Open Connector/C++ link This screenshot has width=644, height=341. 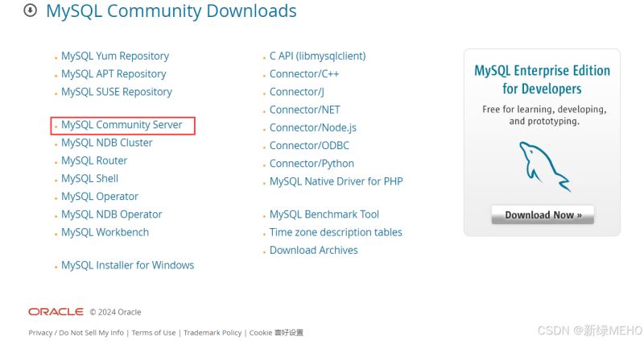304,74
